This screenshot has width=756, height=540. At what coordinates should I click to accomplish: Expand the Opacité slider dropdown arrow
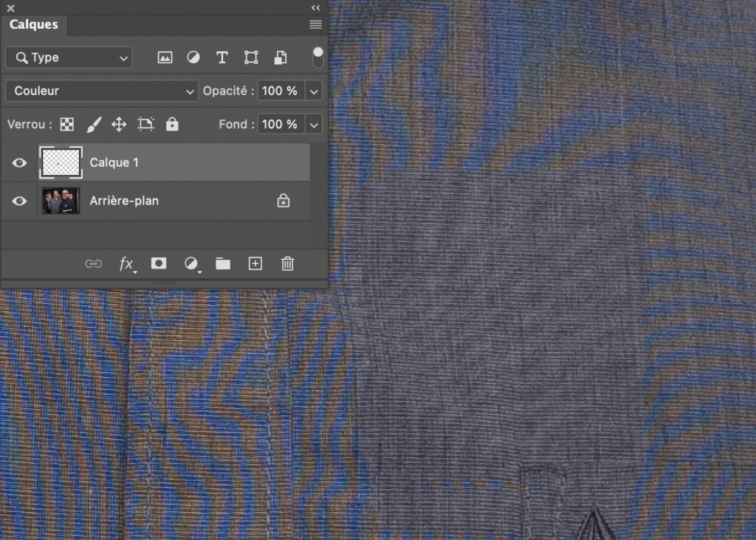point(315,91)
